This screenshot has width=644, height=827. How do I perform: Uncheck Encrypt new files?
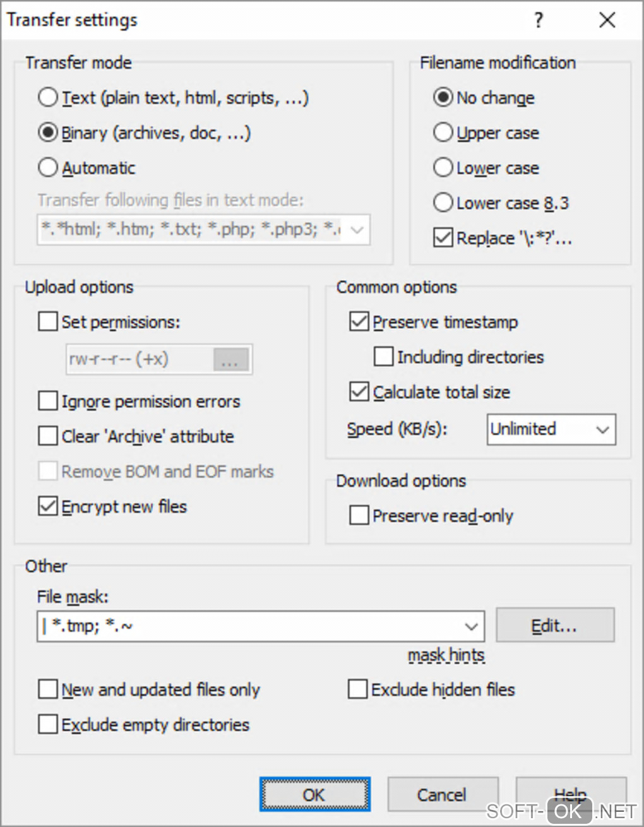(48, 506)
